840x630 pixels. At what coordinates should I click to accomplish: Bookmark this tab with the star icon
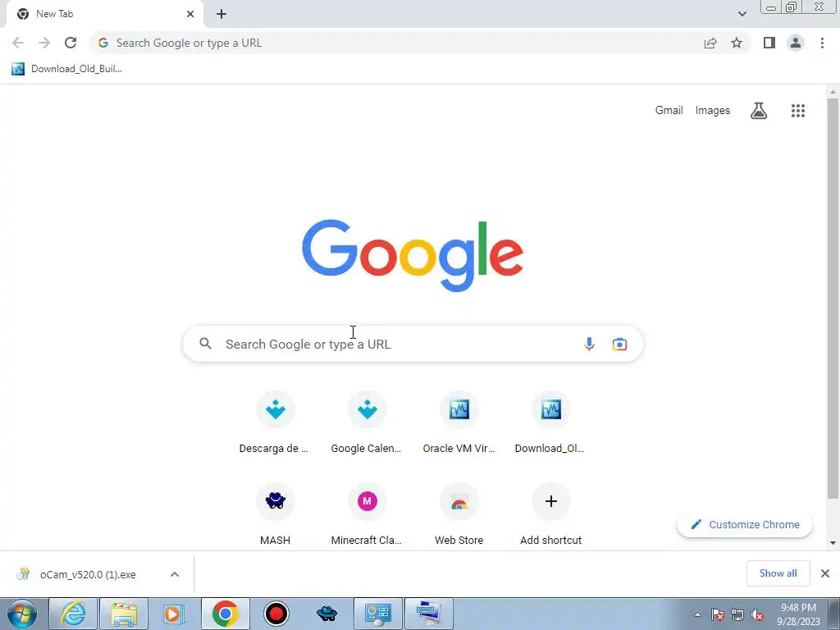pyautogui.click(x=737, y=43)
